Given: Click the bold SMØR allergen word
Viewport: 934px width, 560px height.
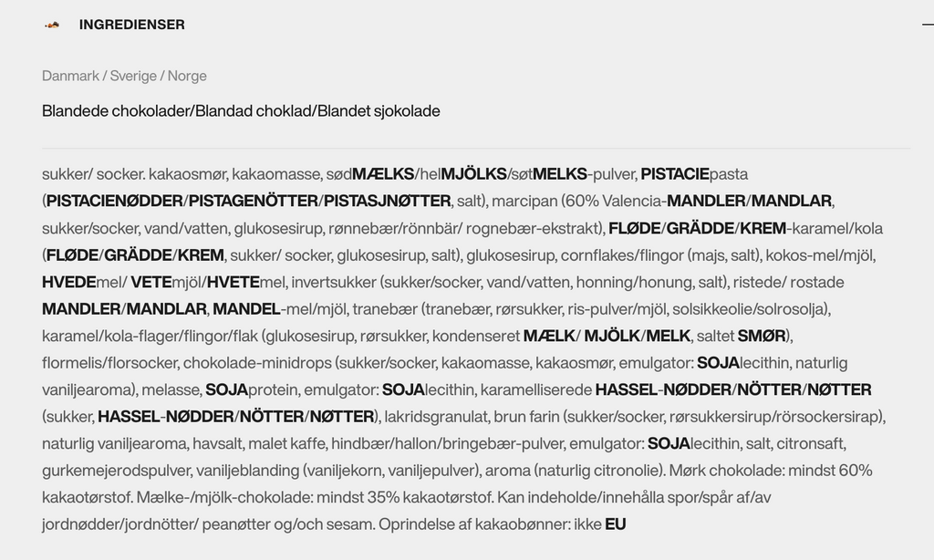Looking at the screenshot, I should [x=762, y=336].
